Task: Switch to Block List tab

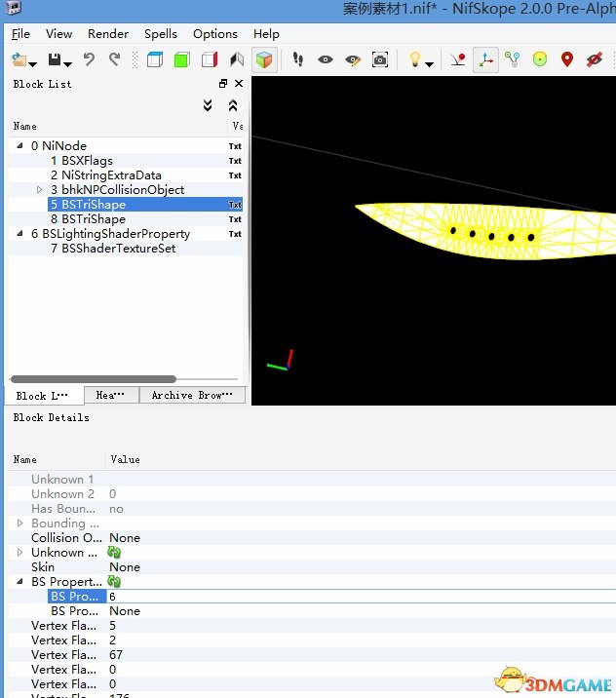Action: (x=43, y=395)
